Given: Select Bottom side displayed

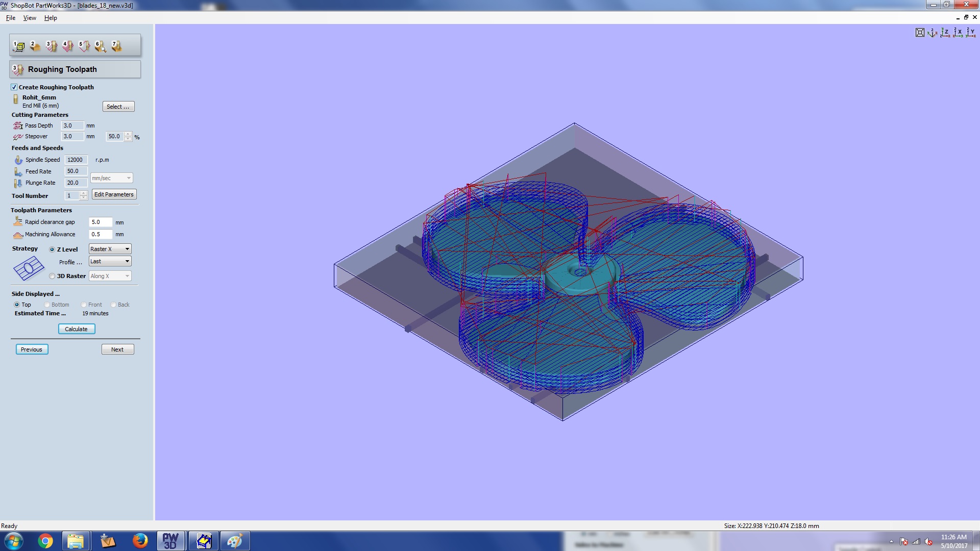Looking at the screenshot, I should point(47,305).
